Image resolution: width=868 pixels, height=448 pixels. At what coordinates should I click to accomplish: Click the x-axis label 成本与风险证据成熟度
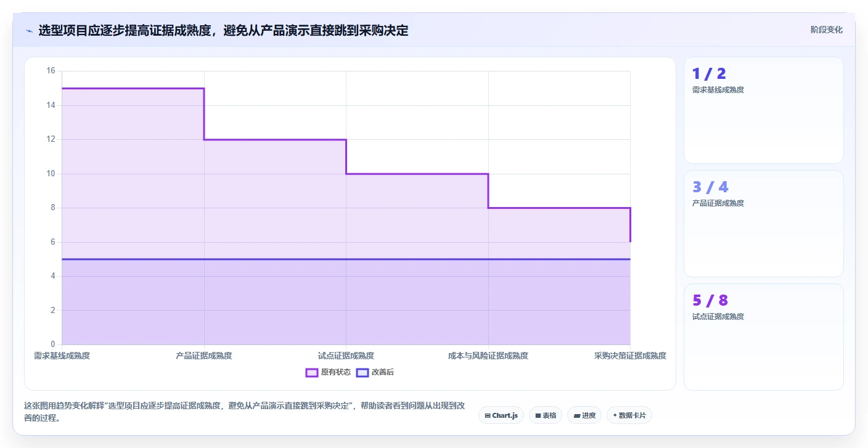point(488,356)
